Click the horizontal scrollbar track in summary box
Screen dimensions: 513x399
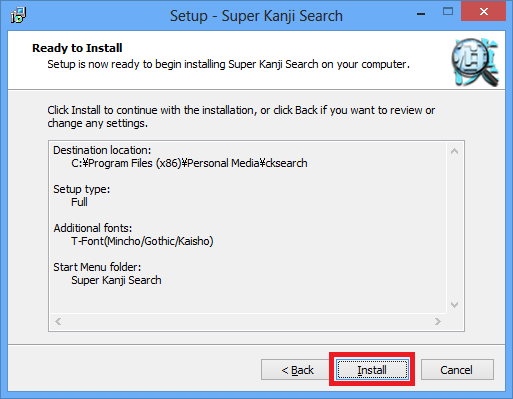[248, 321]
